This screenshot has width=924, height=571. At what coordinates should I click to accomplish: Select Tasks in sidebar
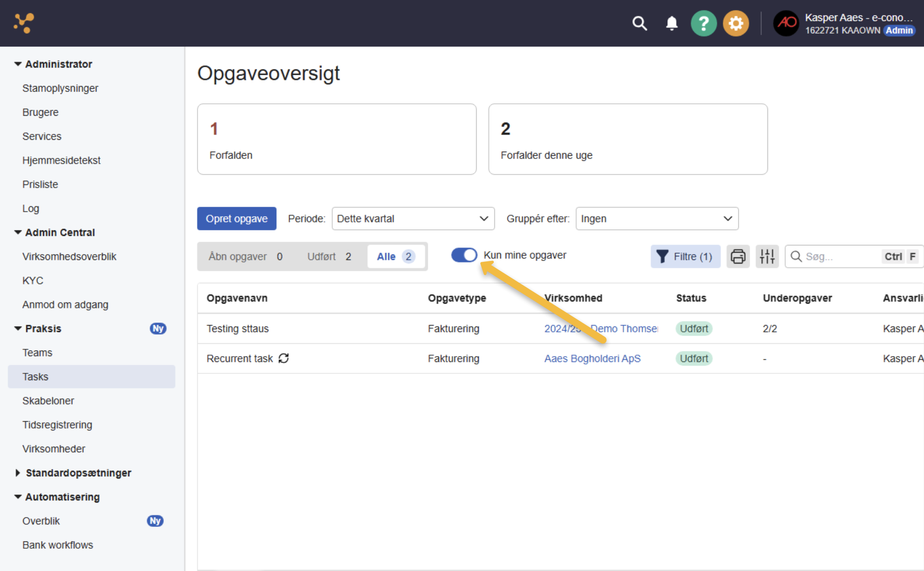(91, 377)
